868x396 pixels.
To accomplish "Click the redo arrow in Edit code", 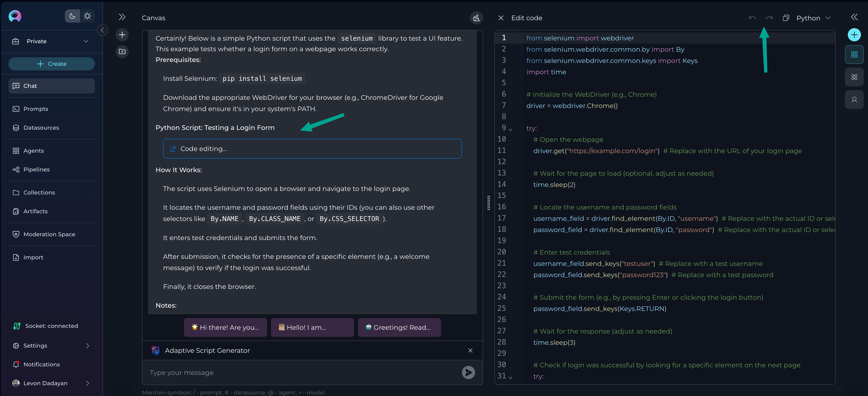I will [x=769, y=18].
